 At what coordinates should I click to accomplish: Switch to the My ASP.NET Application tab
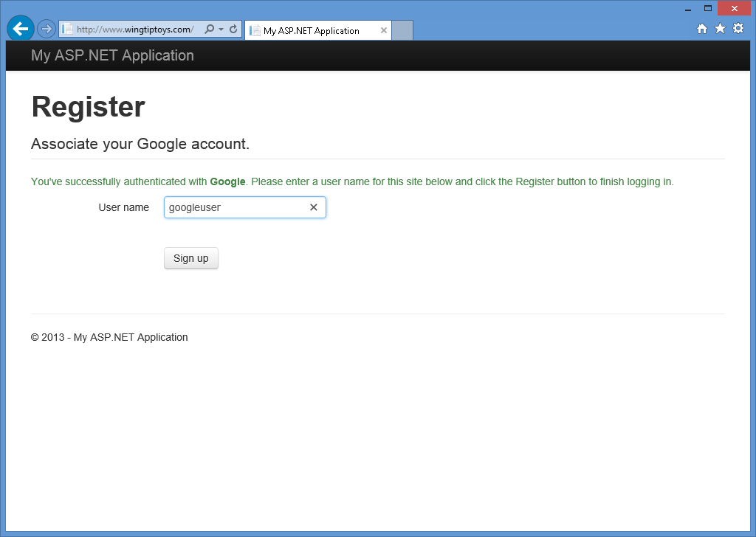pos(314,31)
